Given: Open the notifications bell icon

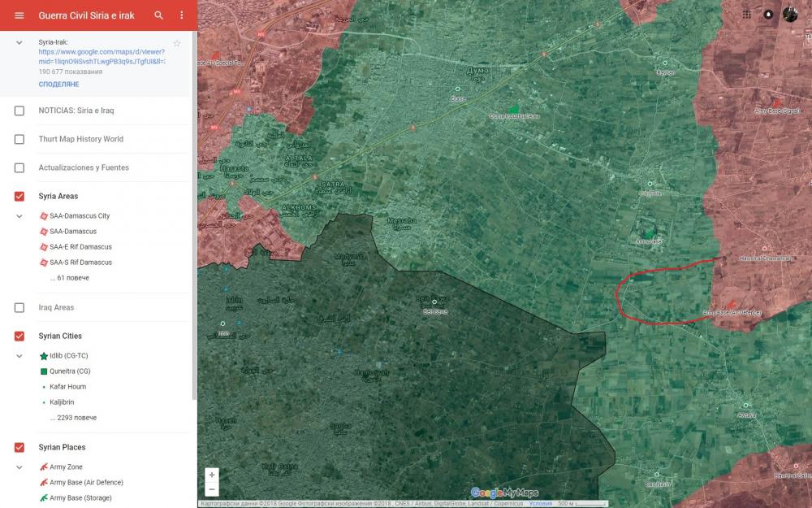Looking at the screenshot, I should point(768,15).
